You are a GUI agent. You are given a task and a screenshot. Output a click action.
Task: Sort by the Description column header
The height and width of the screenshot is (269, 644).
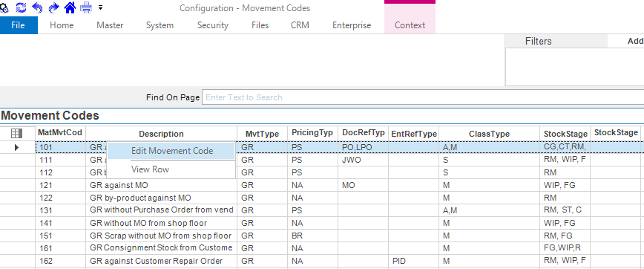click(x=161, y=134)
